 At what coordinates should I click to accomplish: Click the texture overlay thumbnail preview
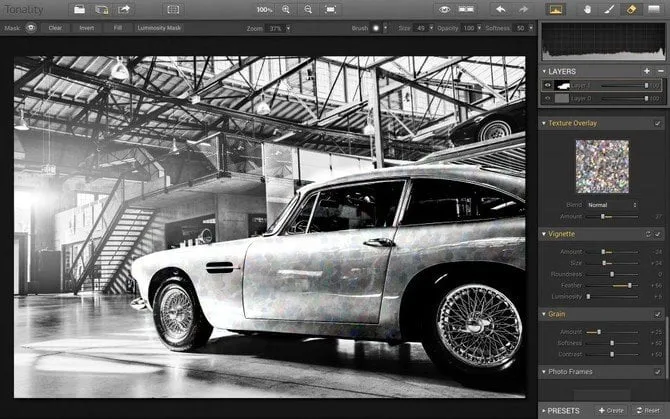[602, 166]
